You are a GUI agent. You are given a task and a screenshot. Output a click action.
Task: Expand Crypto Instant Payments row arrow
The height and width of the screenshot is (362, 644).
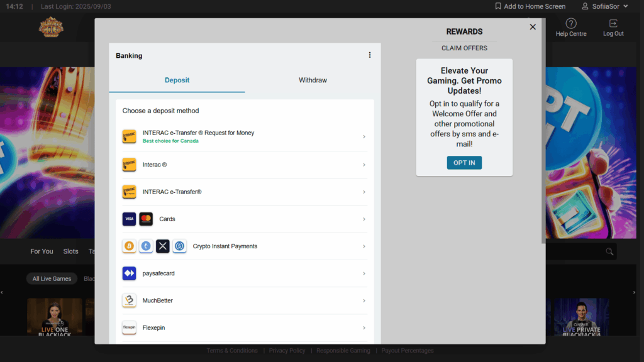(364, 246)
